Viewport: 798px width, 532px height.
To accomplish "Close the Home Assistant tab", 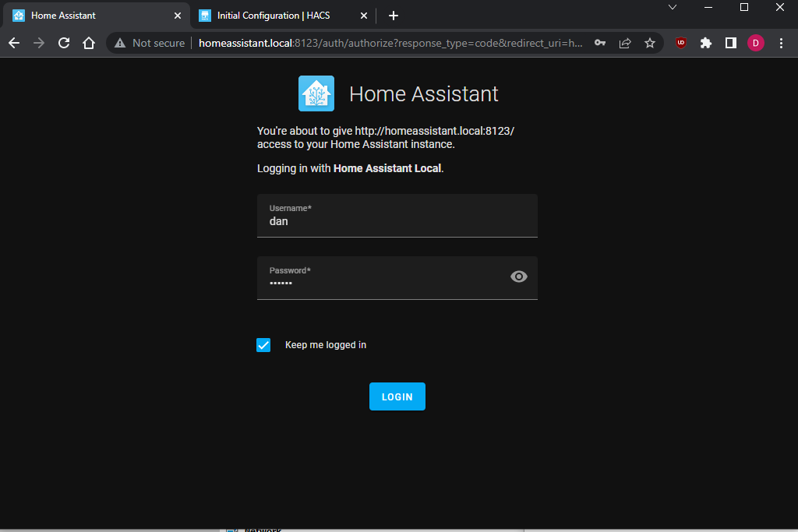I will pos(178,16).
